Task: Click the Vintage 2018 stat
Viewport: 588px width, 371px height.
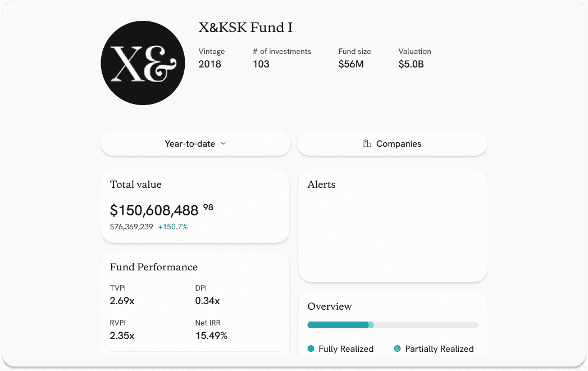Action: point(210,64)
